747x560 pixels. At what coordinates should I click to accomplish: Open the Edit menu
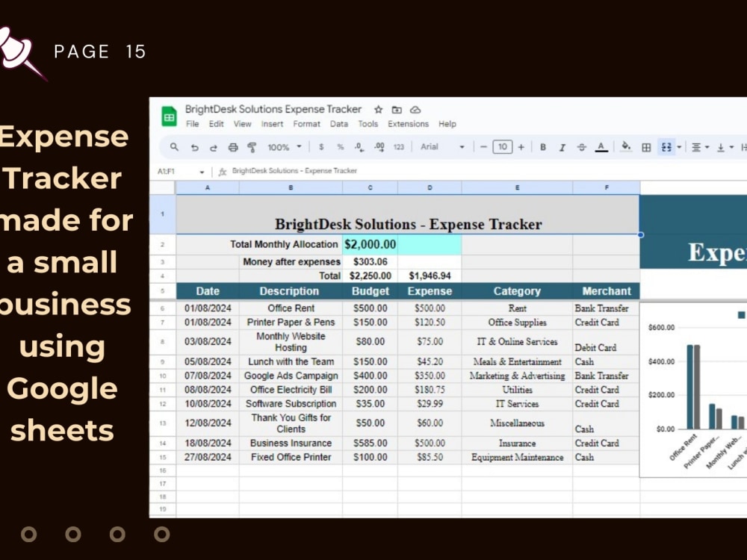pyautogui.click(x=217, y=124)
